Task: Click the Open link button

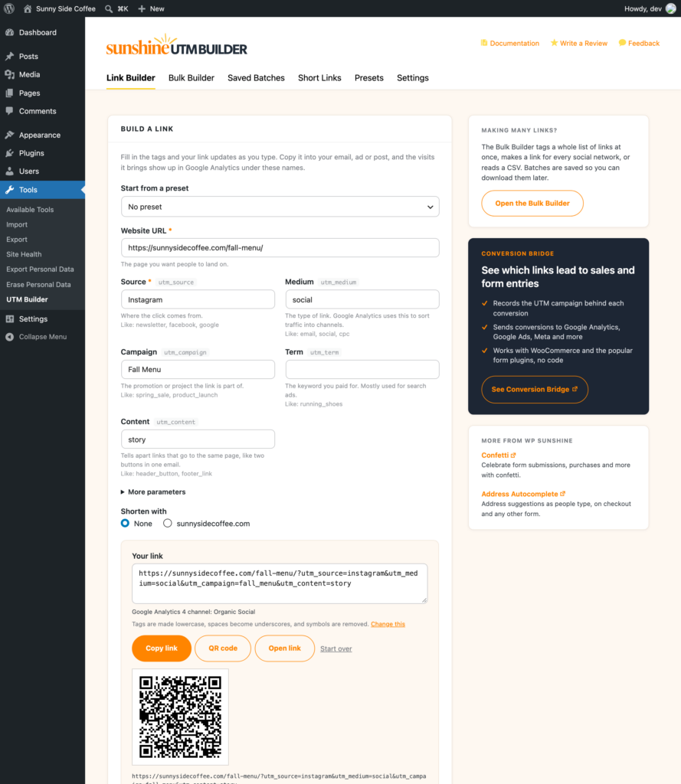Action: pos(285,648)
